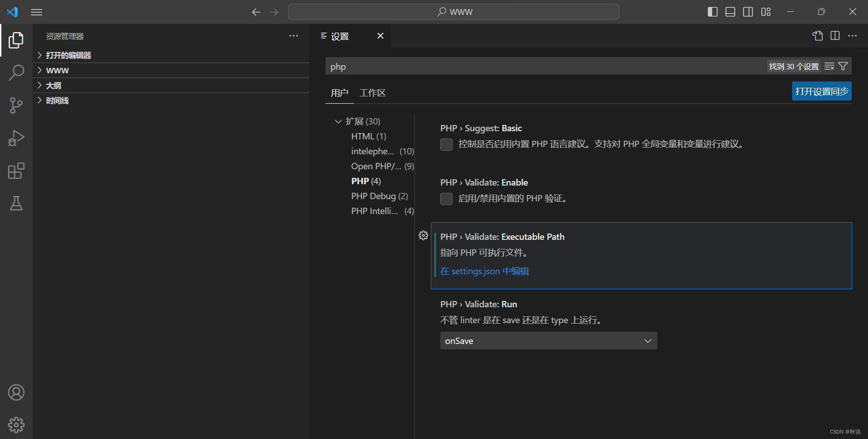This screenshot has width=868, height=439.
Task: Switch to the 用户 settings tab
Action: (340, 93)
